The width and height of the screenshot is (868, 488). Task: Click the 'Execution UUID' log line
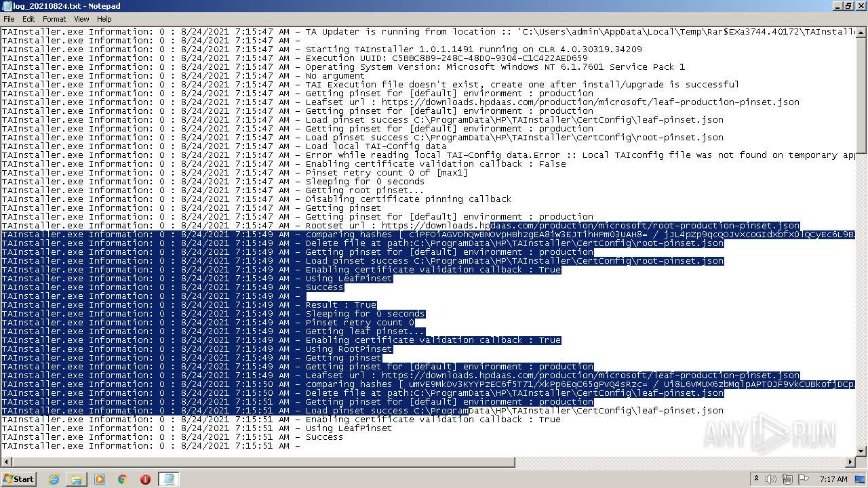click(294, 58)
